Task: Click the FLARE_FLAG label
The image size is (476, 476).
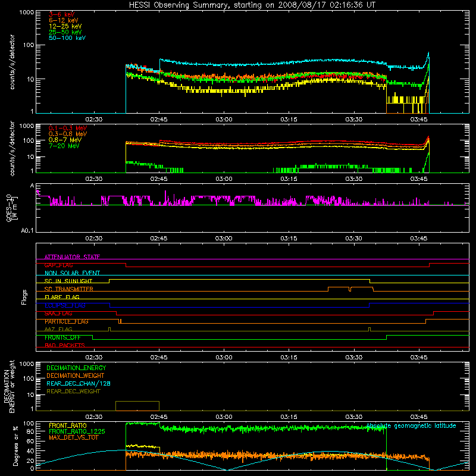Action: [x=62, y=297]
